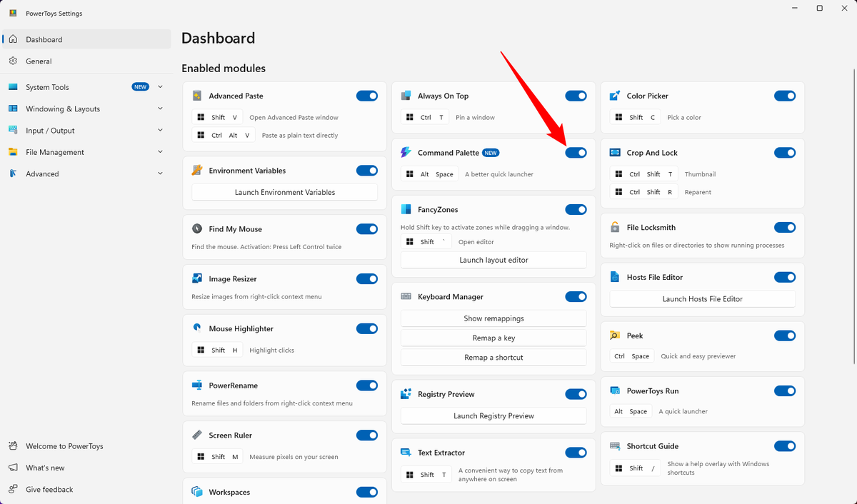This screenshot has height=504, width=857.
Task: Click the Advanced Paste module icon
Action: click(x=197, y=96)
